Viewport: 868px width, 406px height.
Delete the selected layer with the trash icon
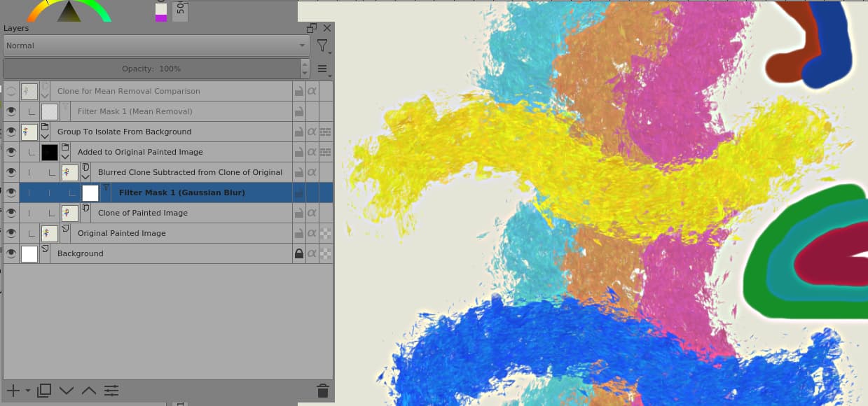pos(322,391)
